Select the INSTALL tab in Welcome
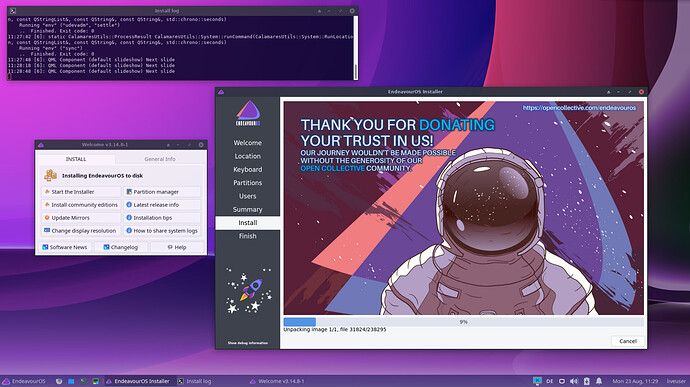690x387 pixels. pyautogui.click(x=76, y=159)
